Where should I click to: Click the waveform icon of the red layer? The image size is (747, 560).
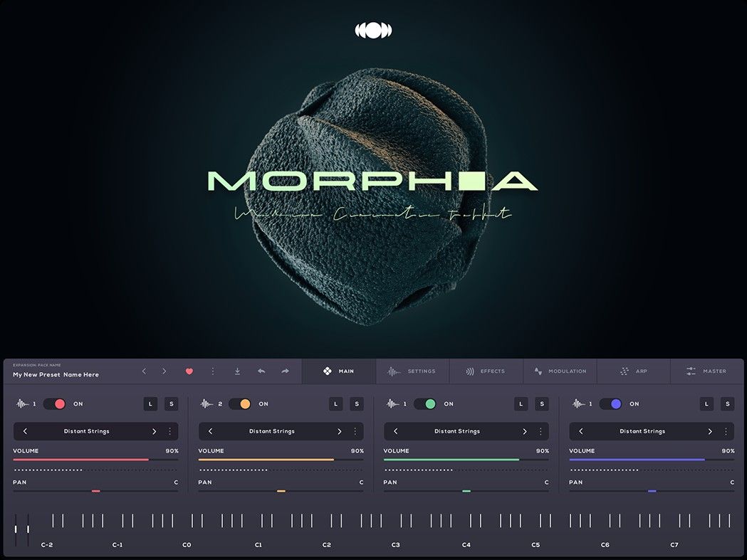point(22,404)
